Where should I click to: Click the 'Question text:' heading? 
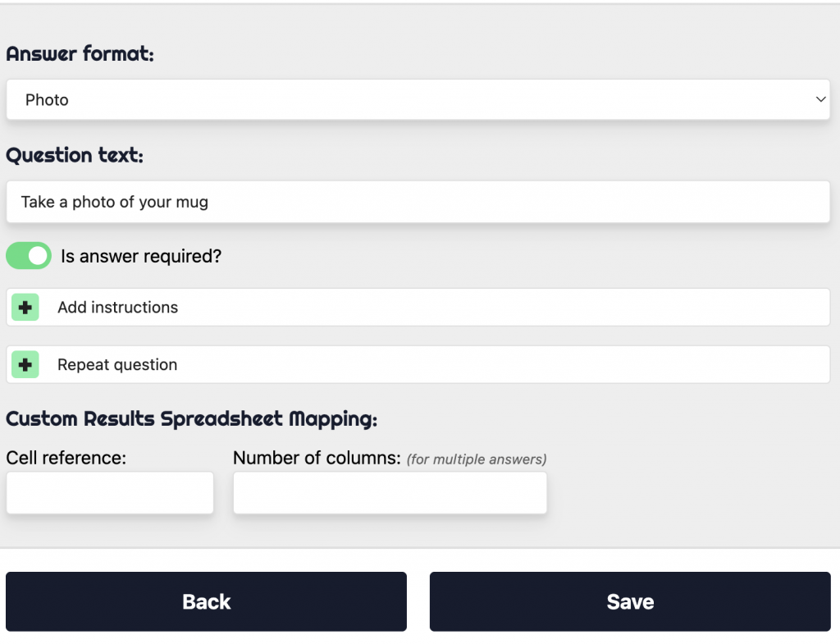click(75, 155)
